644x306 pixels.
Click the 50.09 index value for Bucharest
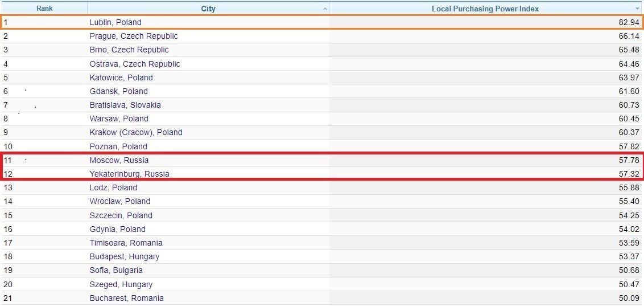[x=629, y=298]
